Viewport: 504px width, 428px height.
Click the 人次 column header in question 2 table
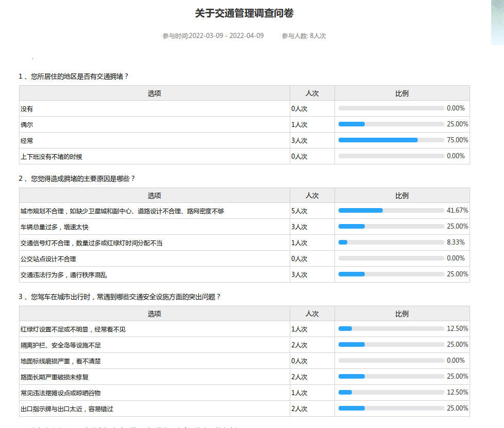pyautogui.click(x=312, y=196)
